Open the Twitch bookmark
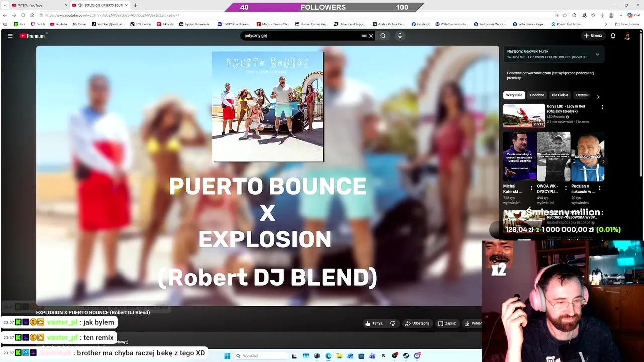 38,24
